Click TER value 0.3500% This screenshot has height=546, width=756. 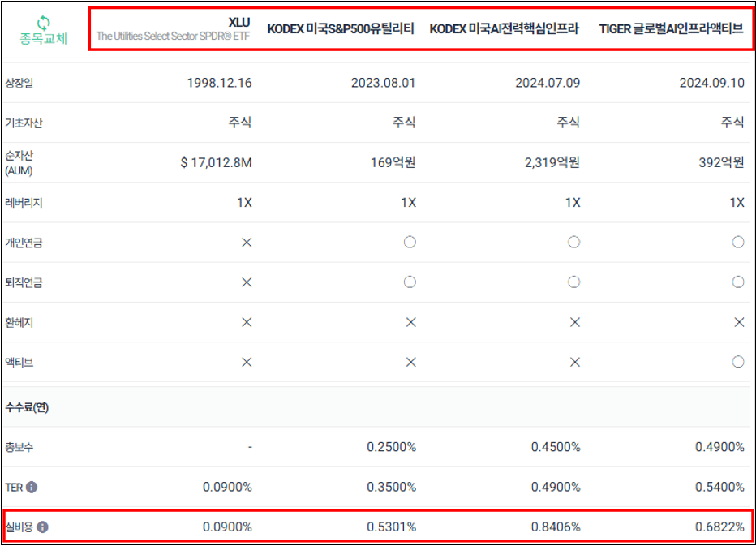click(392, 487)
